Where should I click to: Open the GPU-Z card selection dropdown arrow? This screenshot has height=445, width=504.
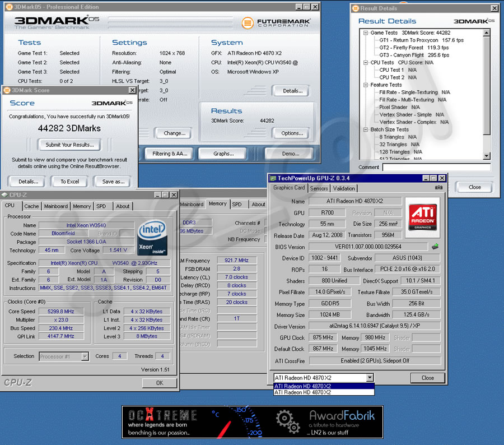click(x=370, y=377)
